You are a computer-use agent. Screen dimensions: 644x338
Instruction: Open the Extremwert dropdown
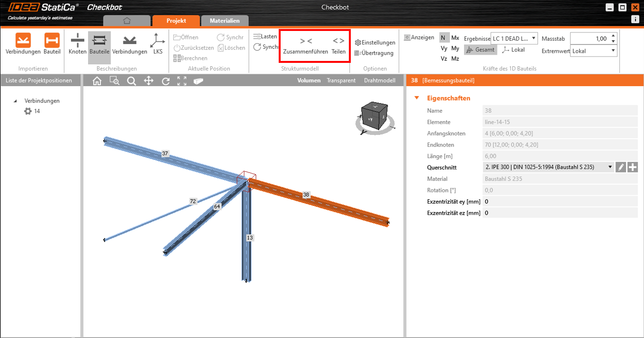point(594,50)
